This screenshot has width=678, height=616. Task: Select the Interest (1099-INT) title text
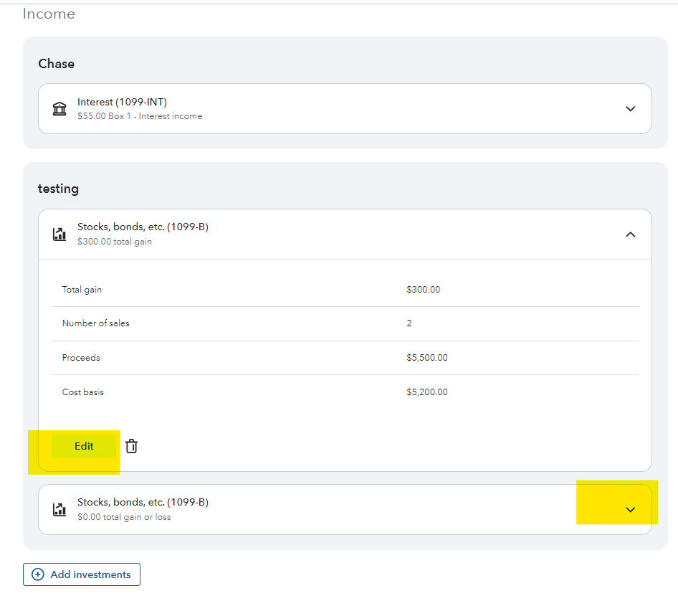click(x=122, y=103)
